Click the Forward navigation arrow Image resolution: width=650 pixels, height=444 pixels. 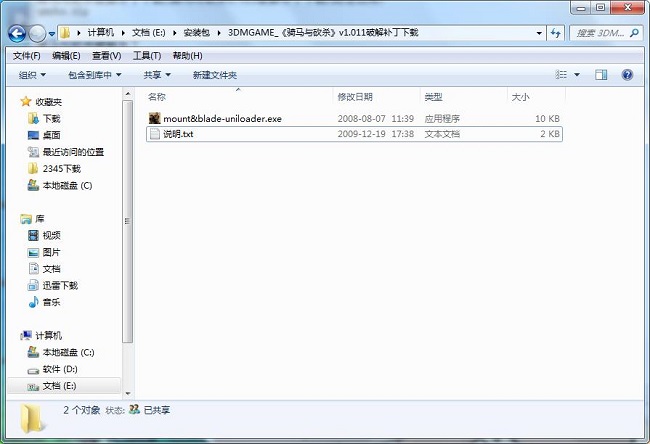click(x=37, y=34)
